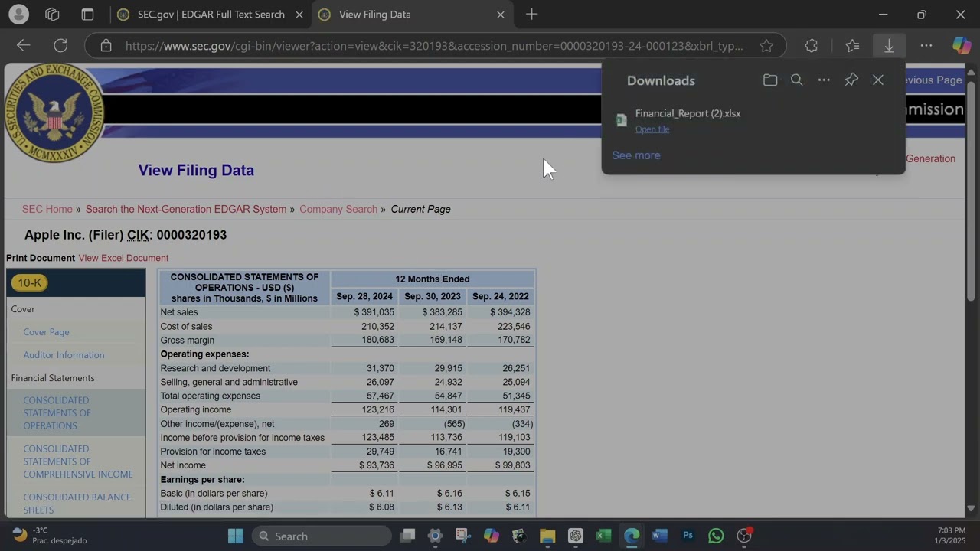Screen dimensions: 980x551
Task: Click the address bar URL field
Action: [x=434, y=46]
